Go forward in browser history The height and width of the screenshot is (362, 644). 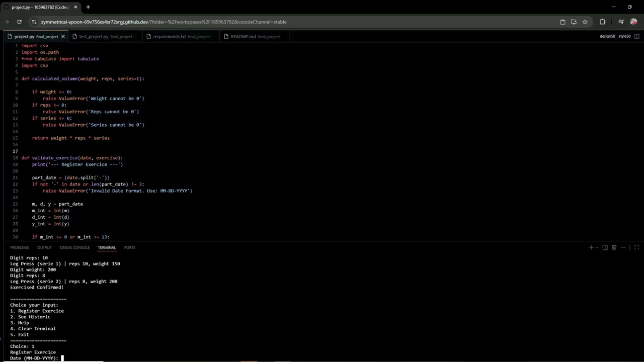[x=7, y=22]
